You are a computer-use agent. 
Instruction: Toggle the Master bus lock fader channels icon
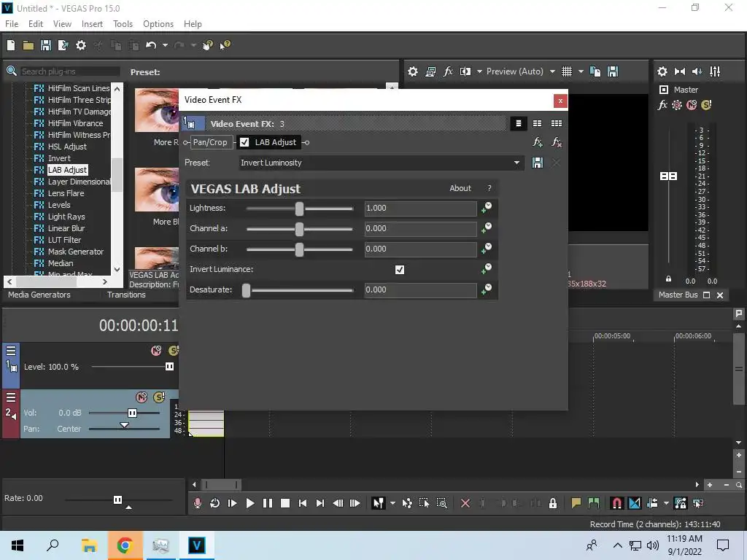coord(668,279)
